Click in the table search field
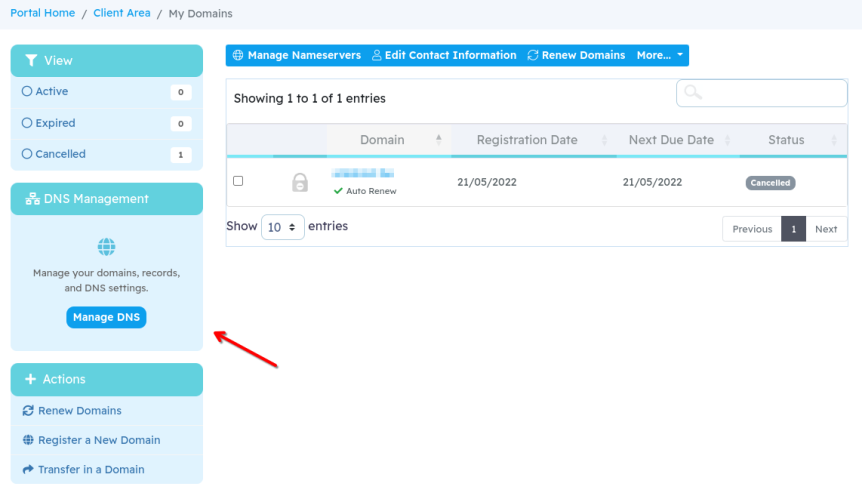The height and width of the screenshot is (502, 862). [772, 93]
